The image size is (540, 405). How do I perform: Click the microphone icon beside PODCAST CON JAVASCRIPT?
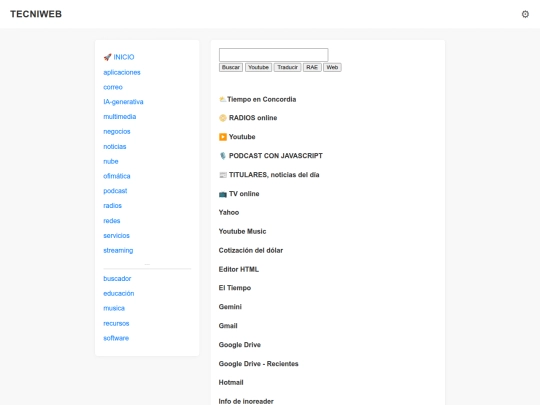223,156
